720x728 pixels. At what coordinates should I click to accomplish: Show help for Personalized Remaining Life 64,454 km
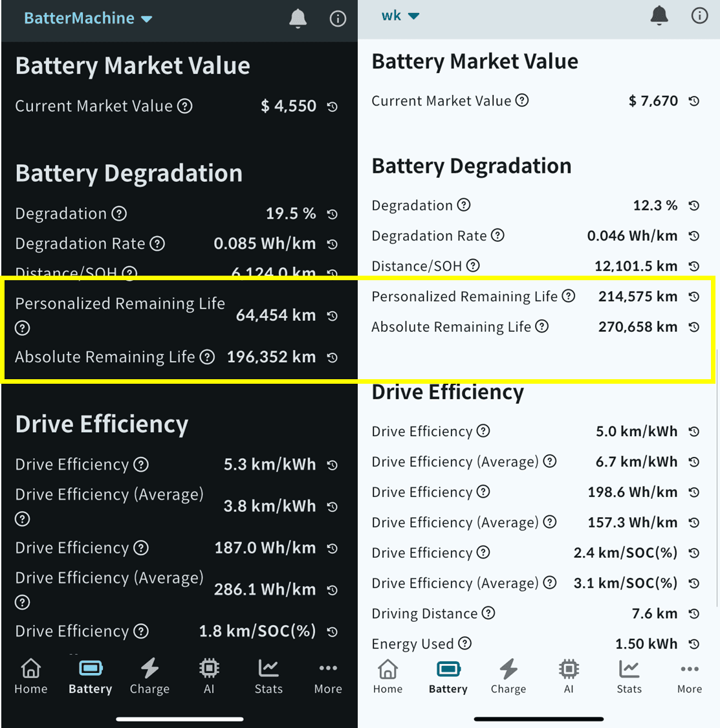coord(22,328)
